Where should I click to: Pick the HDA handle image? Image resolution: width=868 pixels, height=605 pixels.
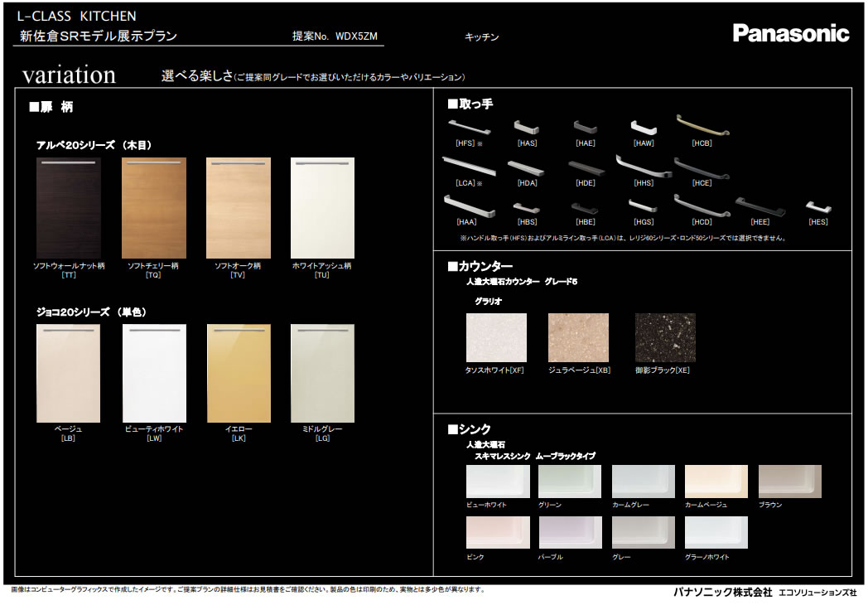(x=526, y=168)
